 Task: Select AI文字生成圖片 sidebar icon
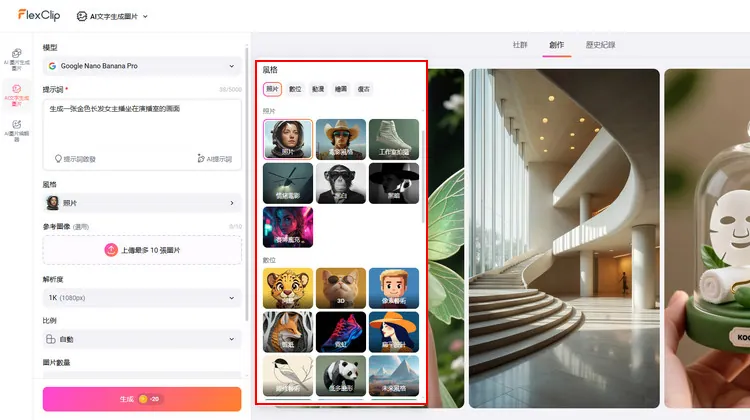pyautogui.click(x=16, y=94)
